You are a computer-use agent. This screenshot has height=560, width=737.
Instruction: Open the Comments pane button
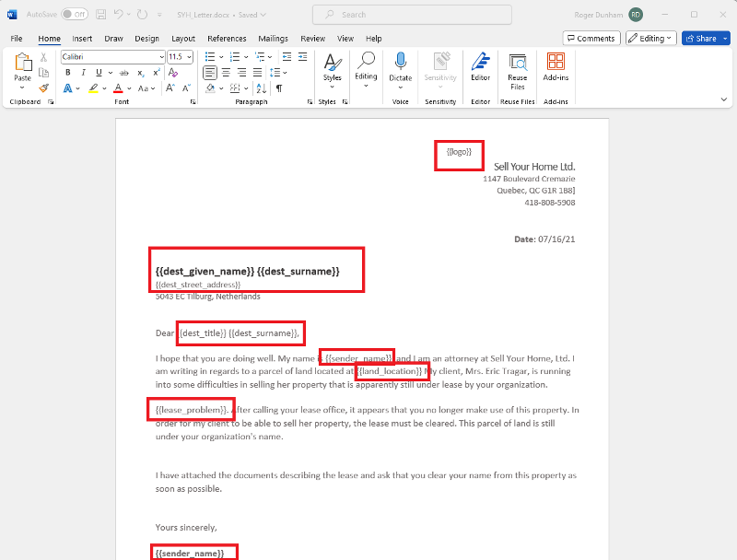[591, 38]
